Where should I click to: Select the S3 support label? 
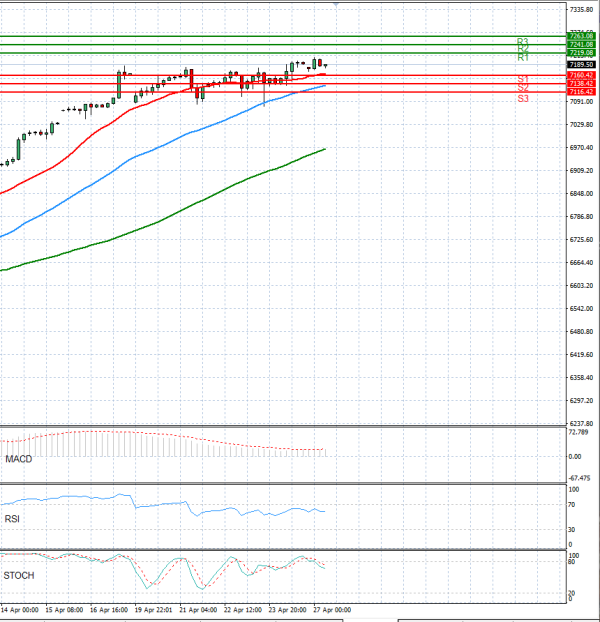click(522, 98)
